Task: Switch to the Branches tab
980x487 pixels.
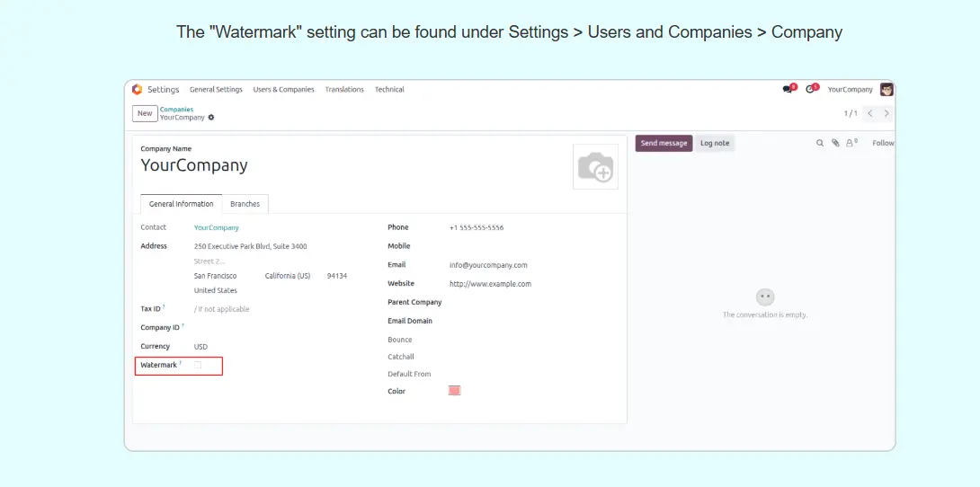Action: pos(245,204)
